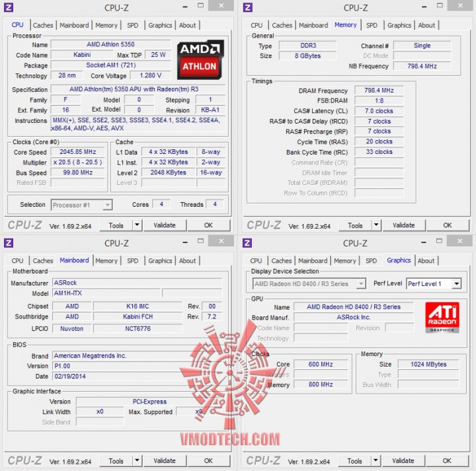Click the GPU Core clock value 600 MHz
Image resolution: width=476 pixels, height=471 pixels.
[321, 364]
